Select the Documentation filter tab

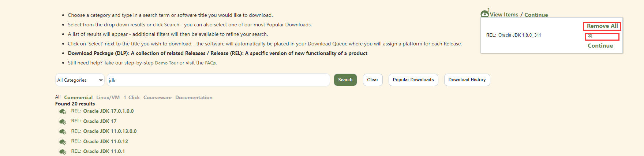(194, 97)
